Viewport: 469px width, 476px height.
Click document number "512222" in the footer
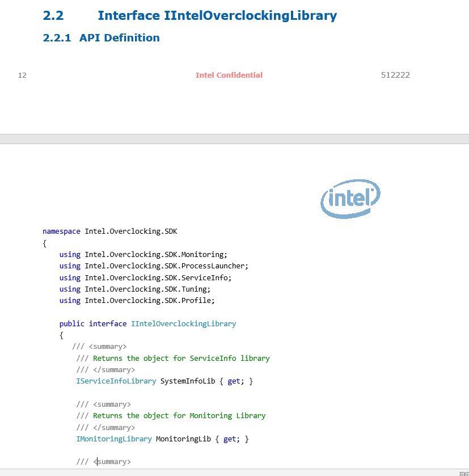tap(395, 75)
